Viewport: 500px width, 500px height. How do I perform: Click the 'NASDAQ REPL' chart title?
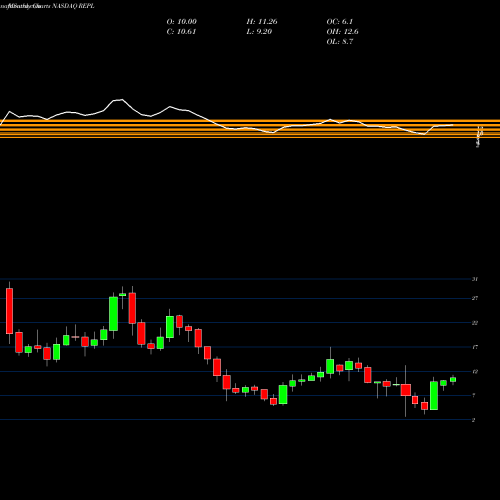73,6
